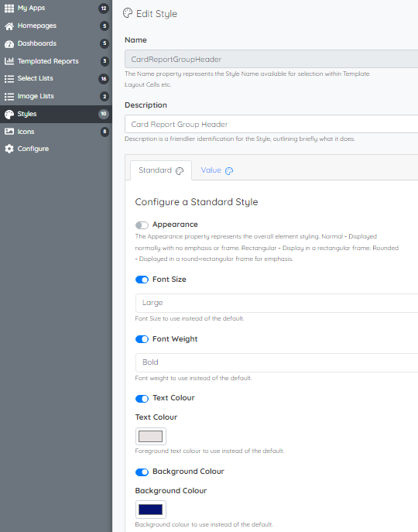The width and height of the screenshot is (418, 532).
Task: Click the Dashboards count badge 5
Action: tap(104, 43)
